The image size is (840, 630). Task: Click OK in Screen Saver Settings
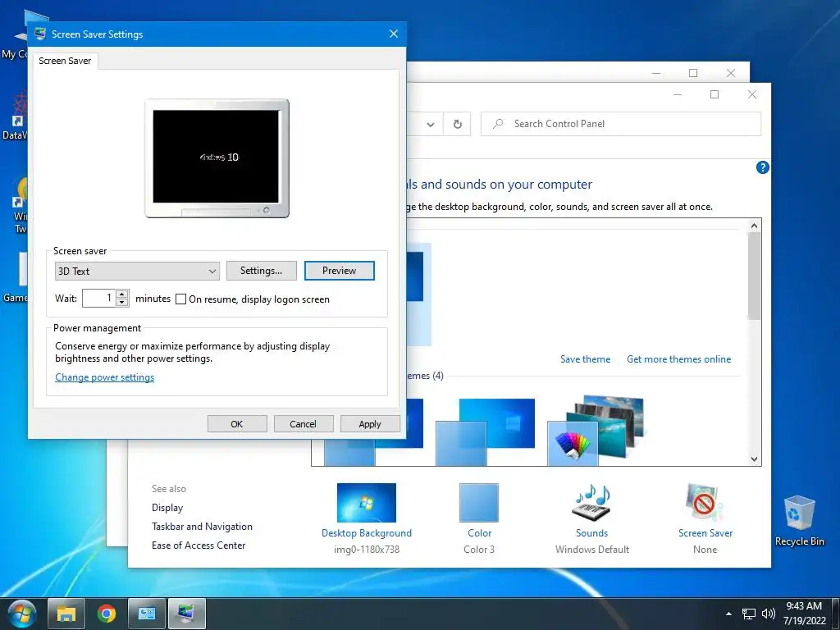[237, 424]
